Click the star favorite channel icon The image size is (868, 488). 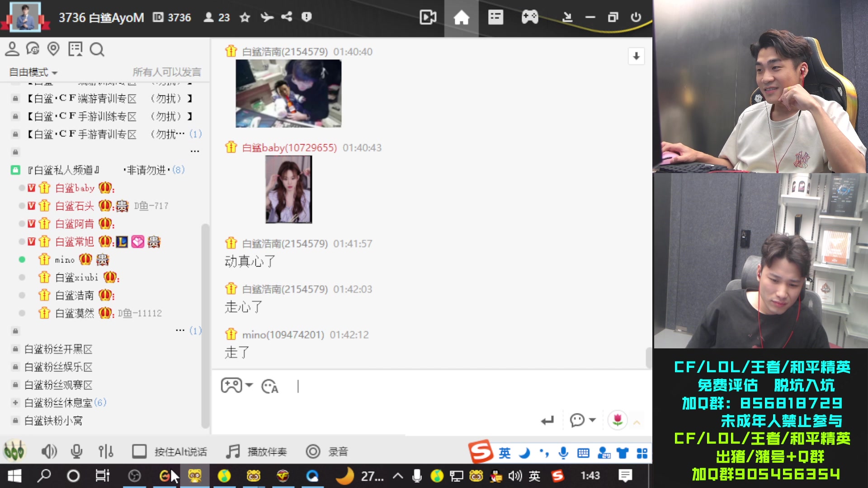tap(245, 18)
